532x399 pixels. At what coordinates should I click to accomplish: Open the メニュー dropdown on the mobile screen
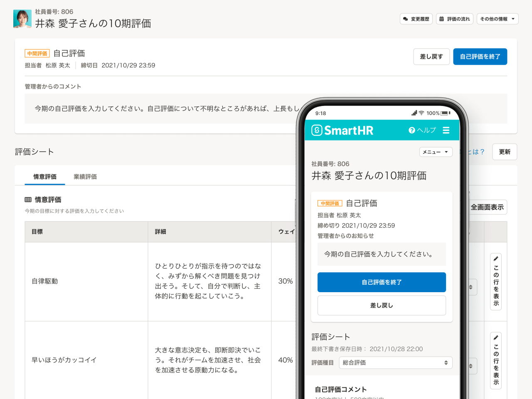436,152
